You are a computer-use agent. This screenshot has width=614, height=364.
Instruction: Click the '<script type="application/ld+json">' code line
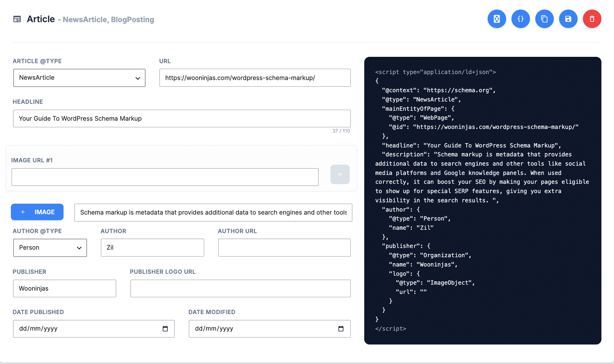click(x=436, y=72)
